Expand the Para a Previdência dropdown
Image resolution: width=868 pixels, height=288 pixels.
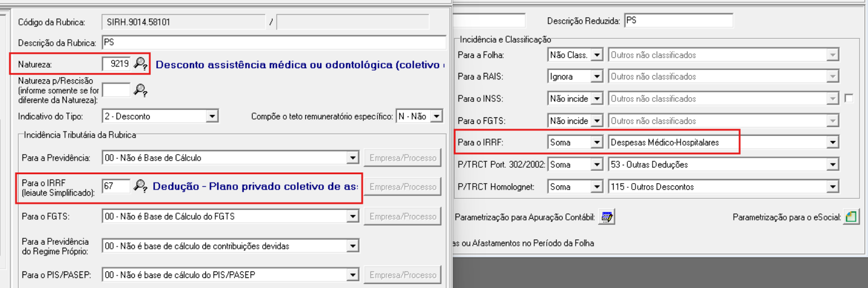pyautogui.click(x=353, y=158)
